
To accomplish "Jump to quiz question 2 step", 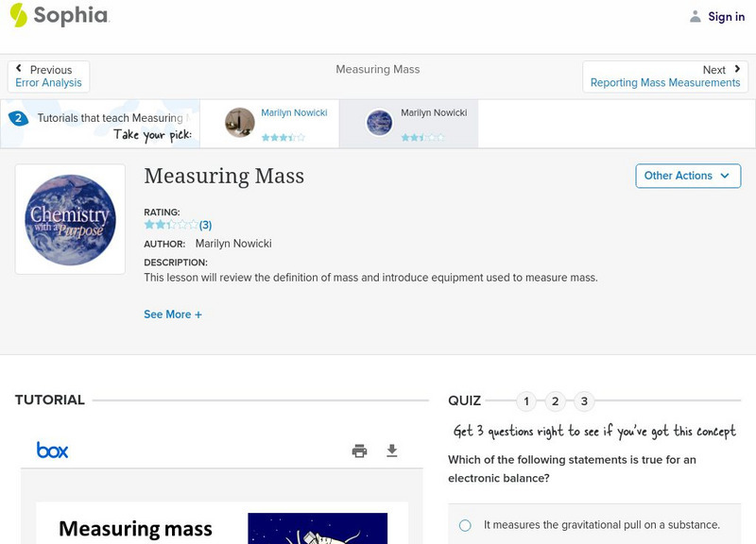I will tap(556, 401).
